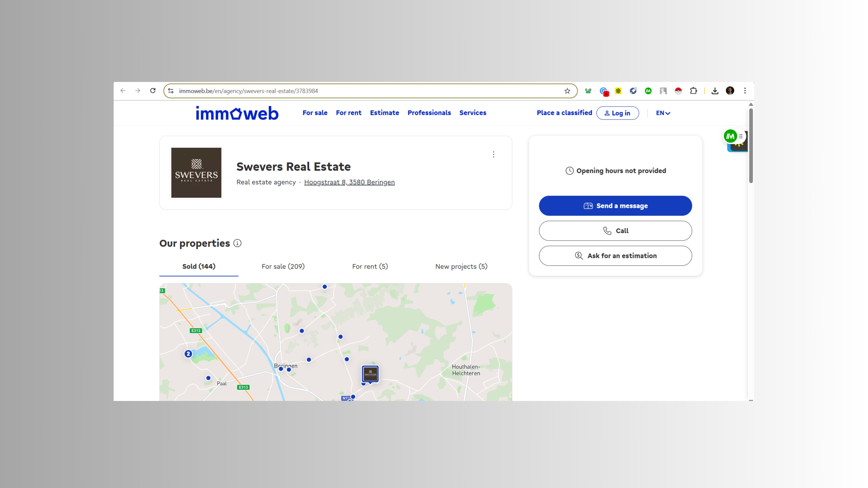
Task: Click the Send a message button
Action: [x=615, y=206]
